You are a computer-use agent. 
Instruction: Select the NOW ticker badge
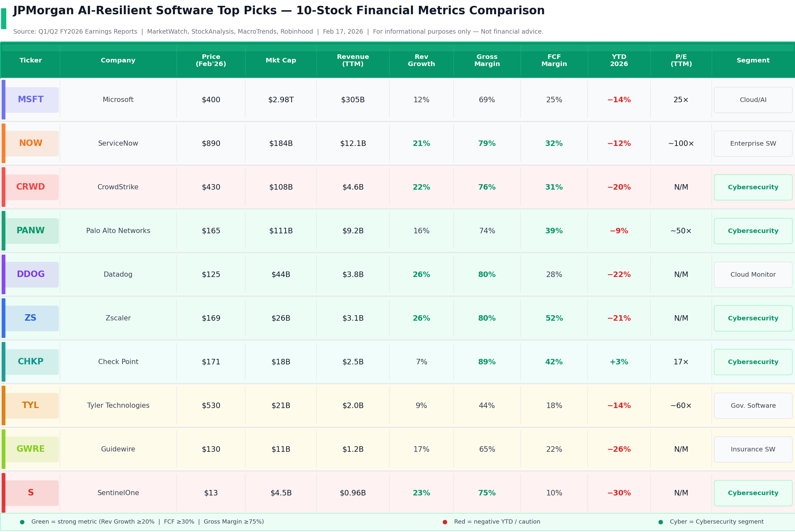(31, 144)
